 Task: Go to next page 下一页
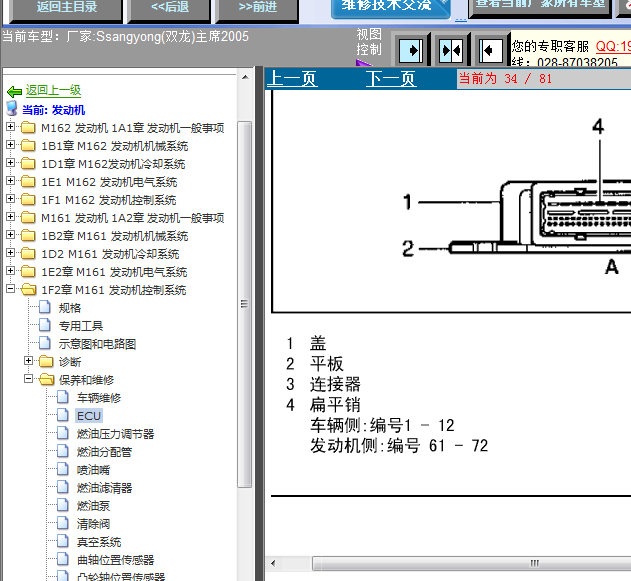[x=391, y=78]
